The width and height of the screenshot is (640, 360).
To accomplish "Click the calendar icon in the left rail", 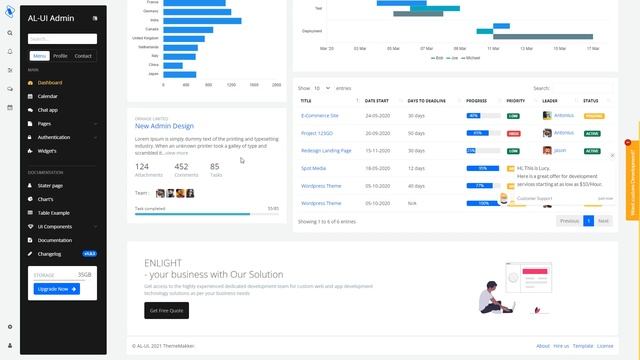I will pos(10,108).
